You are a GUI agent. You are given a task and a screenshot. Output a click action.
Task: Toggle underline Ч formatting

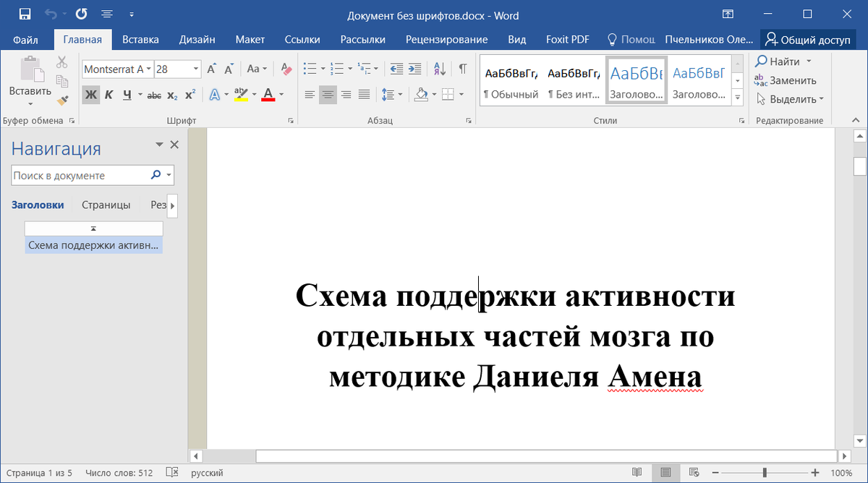point(127,95)
